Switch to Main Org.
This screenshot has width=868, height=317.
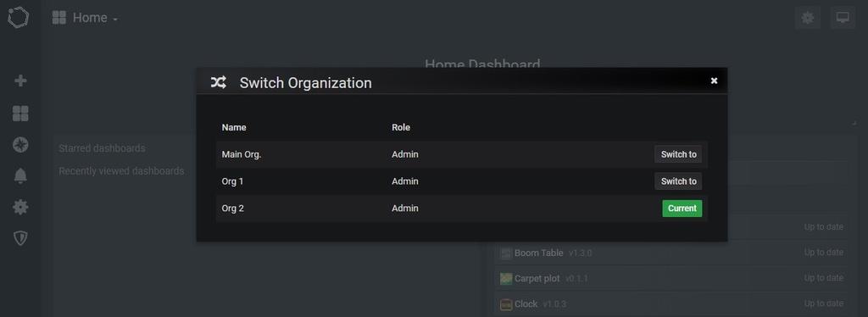tap(678, 154)
